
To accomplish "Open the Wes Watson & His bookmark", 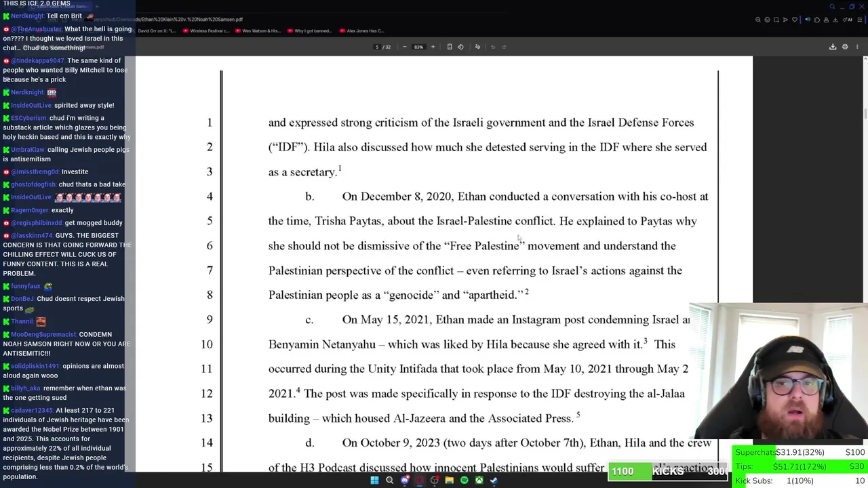I will [x=258, y=30].
